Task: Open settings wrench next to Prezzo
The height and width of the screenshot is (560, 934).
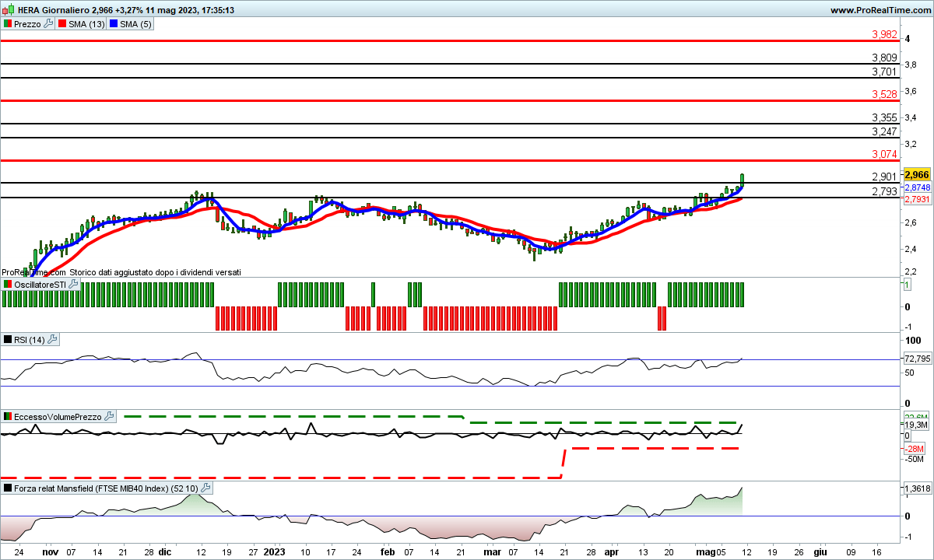Action: pyautogui.click(x=49, y=24)
